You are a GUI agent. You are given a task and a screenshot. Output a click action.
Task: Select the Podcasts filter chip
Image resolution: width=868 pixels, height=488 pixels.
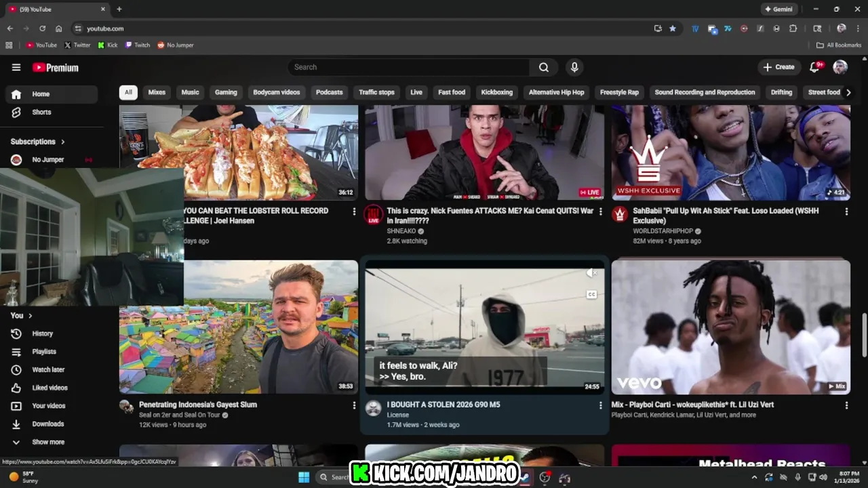(x=330, y=92)
